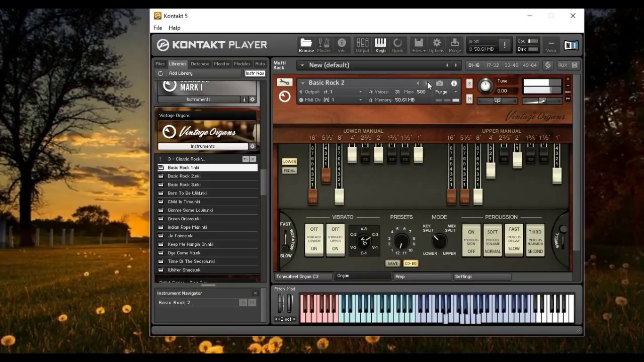Open Mark I library settings gear
Screen dimensions: 644x362
point(253,100)
